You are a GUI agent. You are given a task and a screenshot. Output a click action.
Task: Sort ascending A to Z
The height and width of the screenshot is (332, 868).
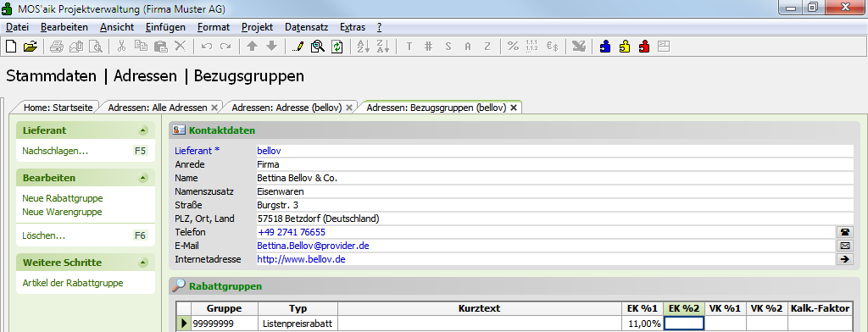pyautogui.click(x=363, y=47)
